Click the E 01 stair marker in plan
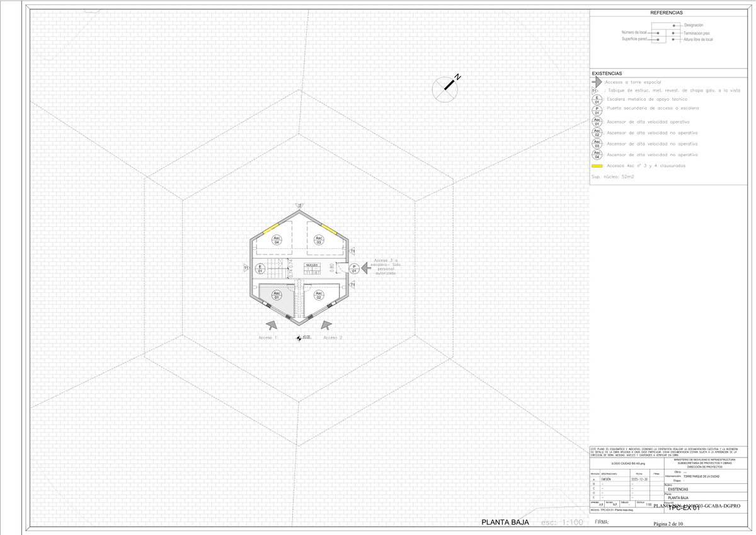Screen dimensions: 756x535 (x=260, y=268)
